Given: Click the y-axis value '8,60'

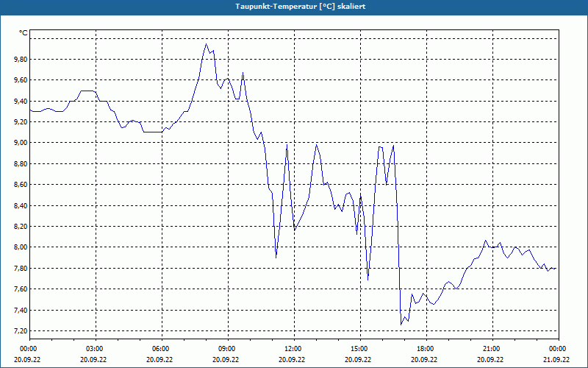Looking at the screenshot, I should (21, 185).
